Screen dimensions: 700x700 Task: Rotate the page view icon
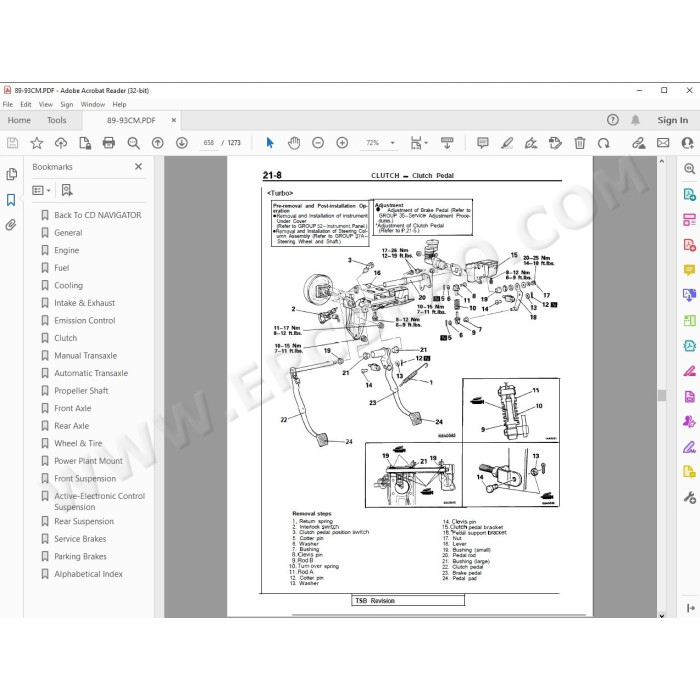[604, 143]
